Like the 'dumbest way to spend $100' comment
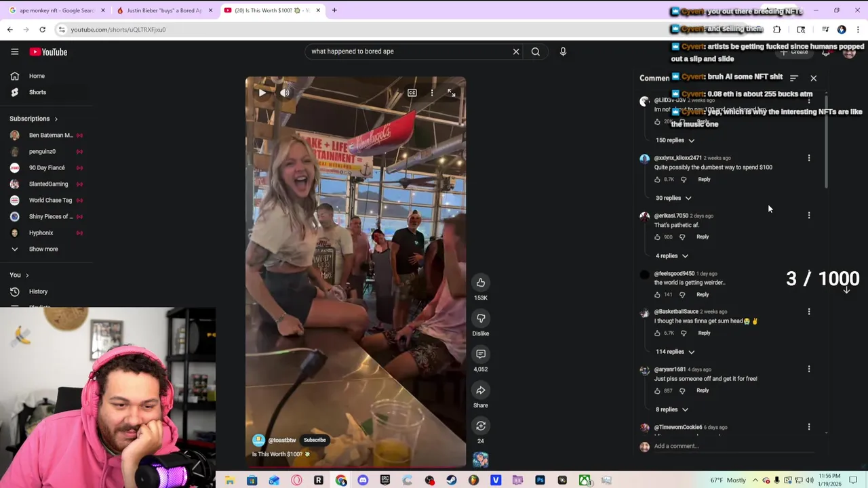Screen dimensions: 868x488 click(x=657, y=180)
